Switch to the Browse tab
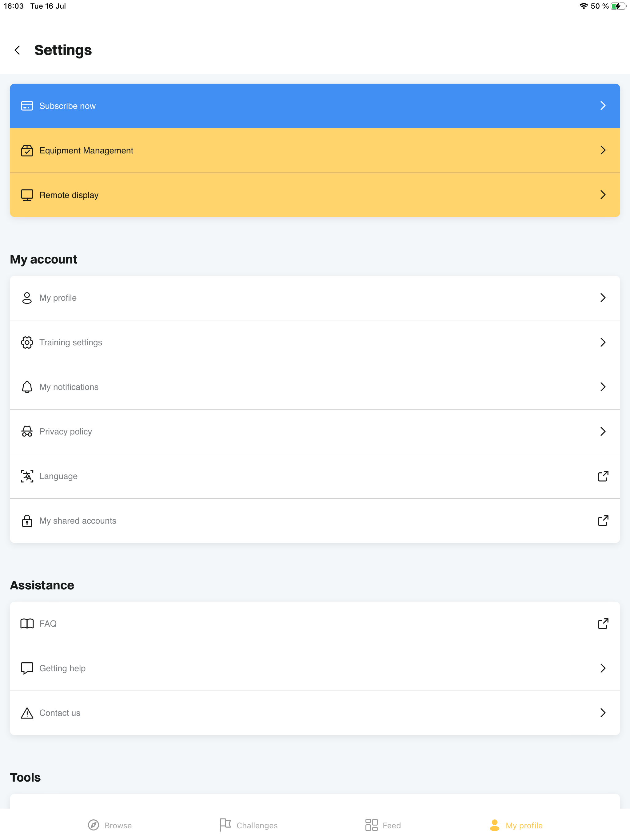The width and height of the screenshot is (630, 840). (110, 825)
